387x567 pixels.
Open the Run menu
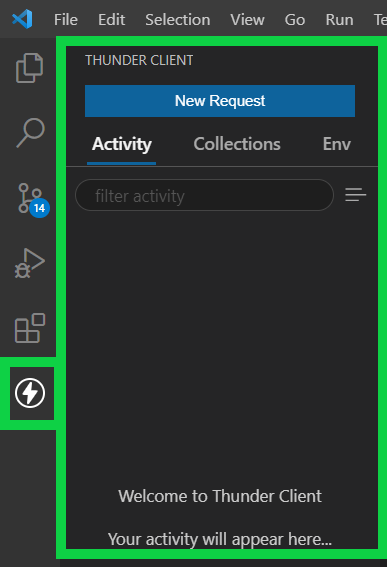(x=339, y=20)
